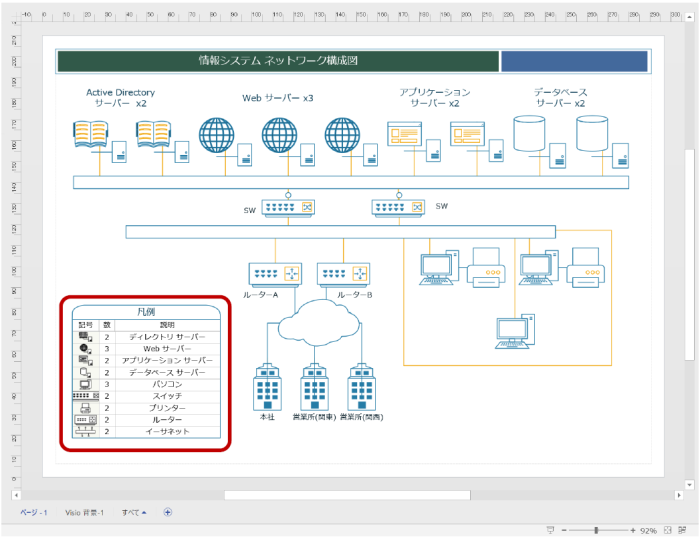Click the leftmost Web server globe icon
Viewport: 700px width, 539px height.
pos(215,135)
